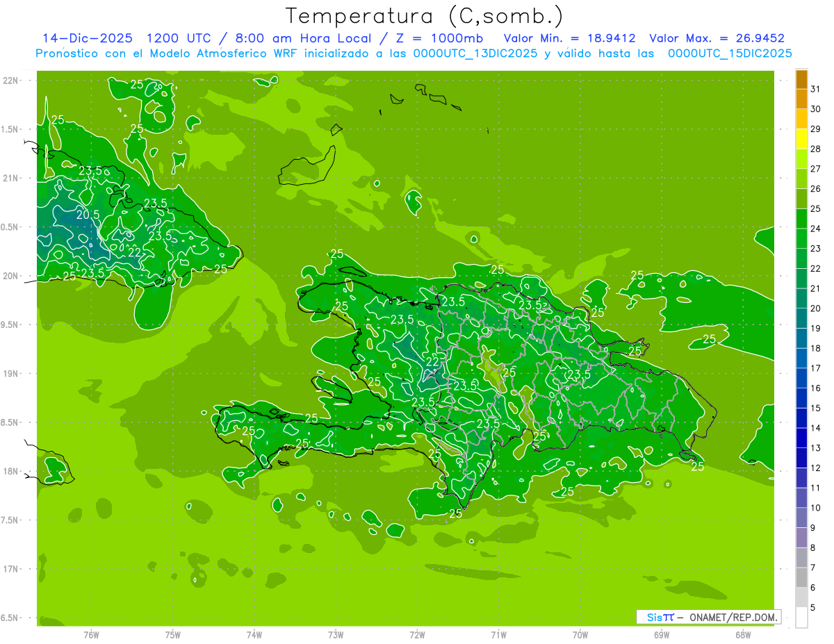
Task: Click the '7.5N' latitude axis label
Action: pos(10,520)
